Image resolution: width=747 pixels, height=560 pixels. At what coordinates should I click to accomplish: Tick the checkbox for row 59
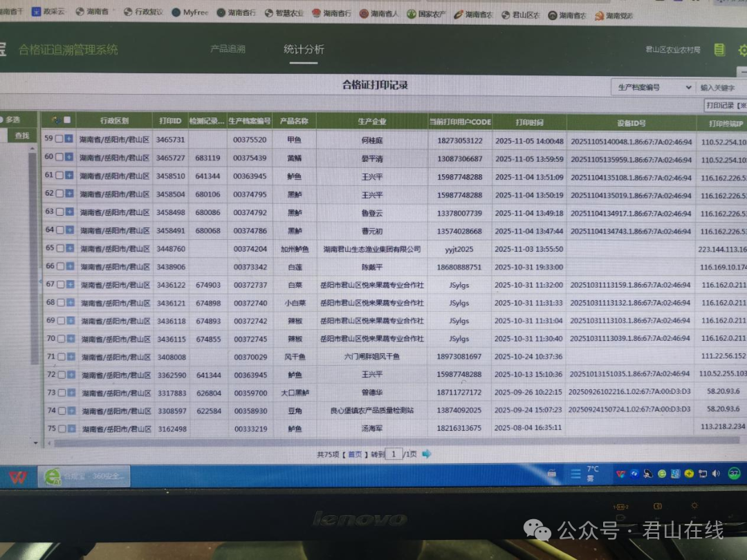59,139
